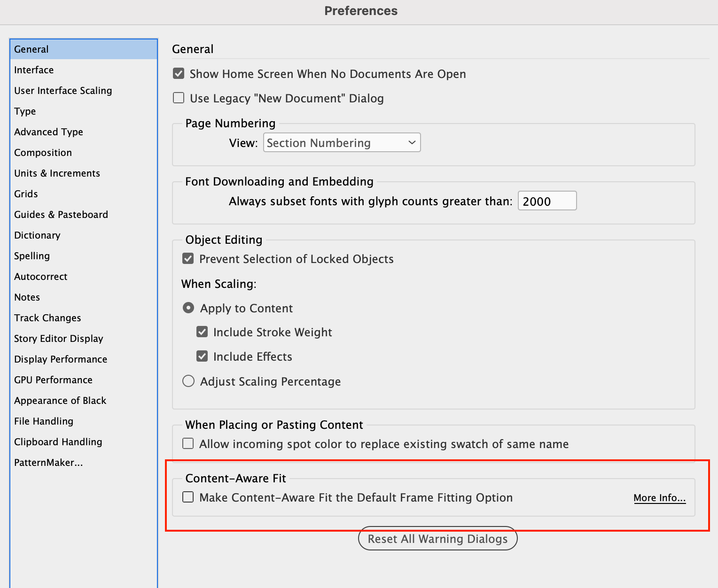Open the Grids preferences
718x588 pixels.
coord(84,194)
